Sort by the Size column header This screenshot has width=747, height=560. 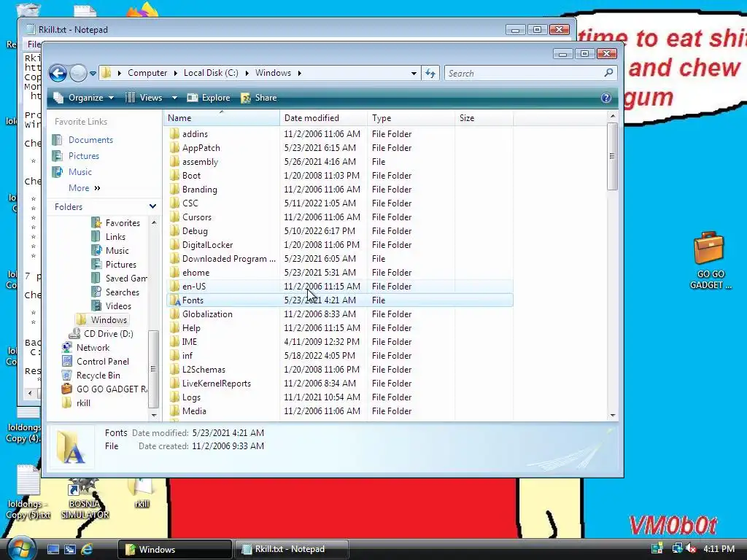484,118
